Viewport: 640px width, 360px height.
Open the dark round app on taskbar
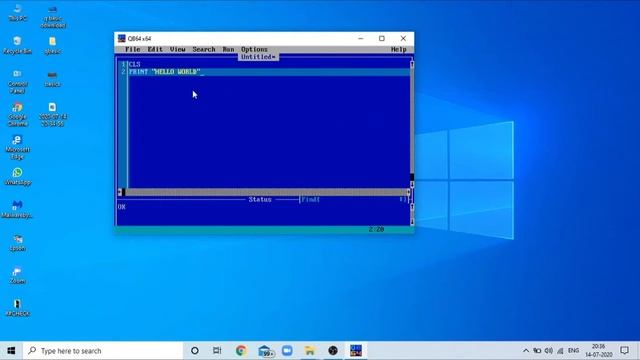pyautogui.click(x=333, y=351)
